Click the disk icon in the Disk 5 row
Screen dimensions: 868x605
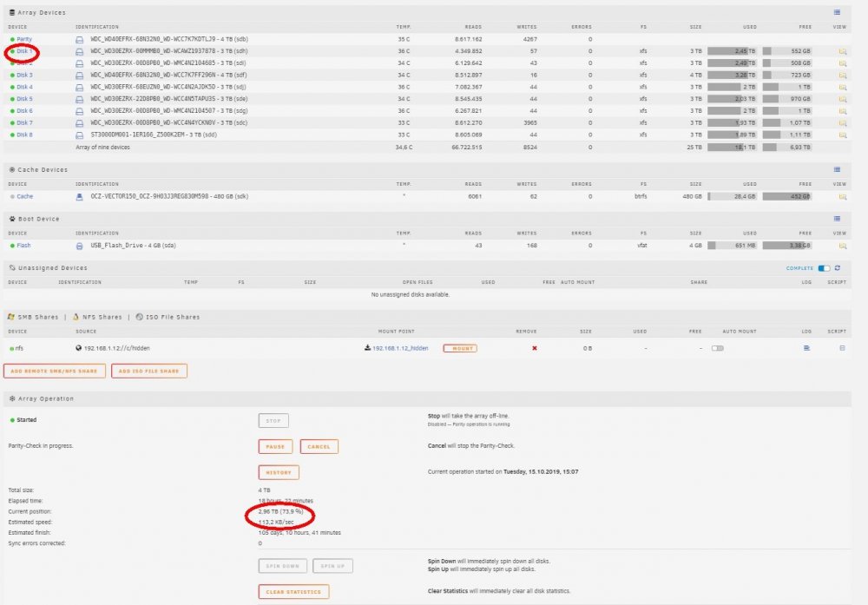79,99
